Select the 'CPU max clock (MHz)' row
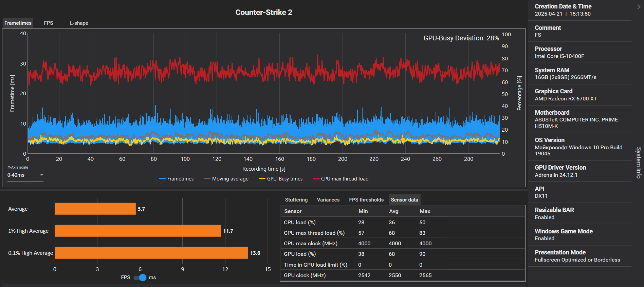 403,243
